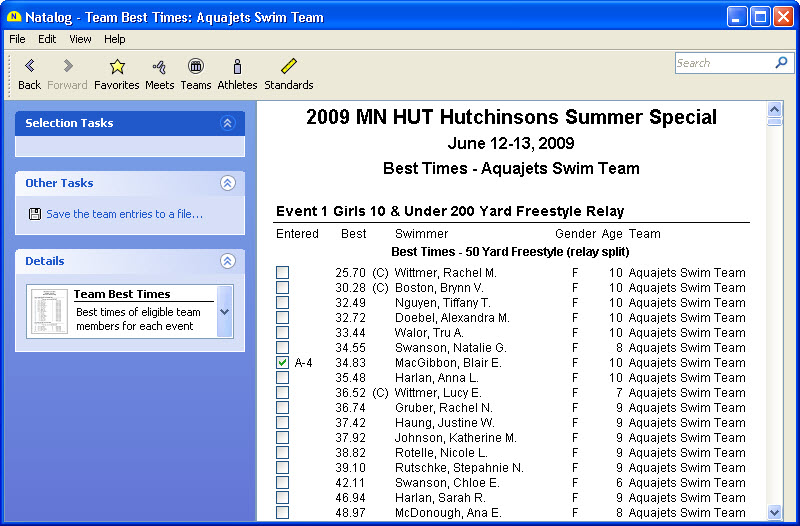Open the View menu

coord(80,39)
